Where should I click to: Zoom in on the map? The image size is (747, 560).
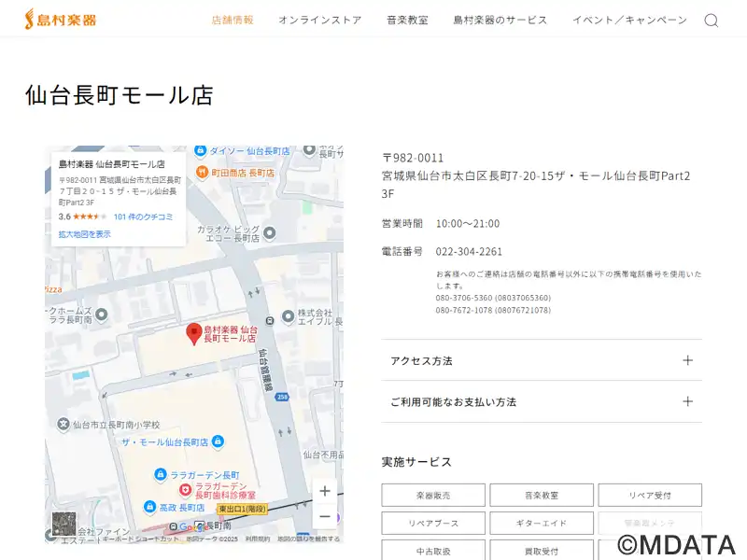[325, 491]
